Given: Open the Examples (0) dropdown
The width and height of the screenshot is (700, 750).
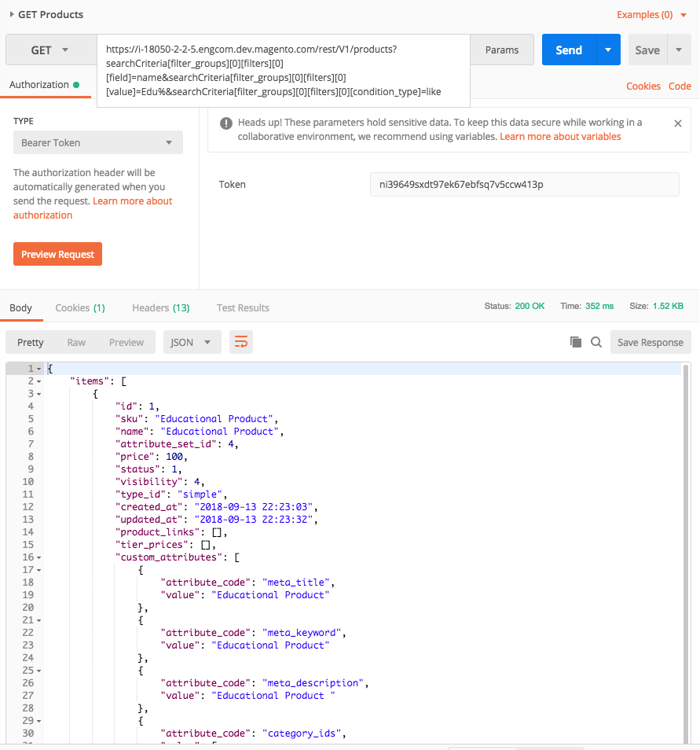Looking at the screenshot, I should (651, 14).
